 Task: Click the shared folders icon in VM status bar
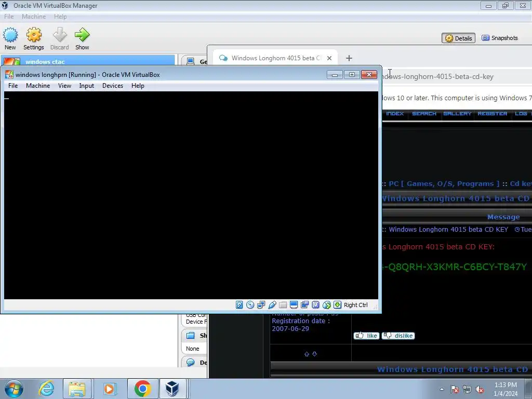283,304
